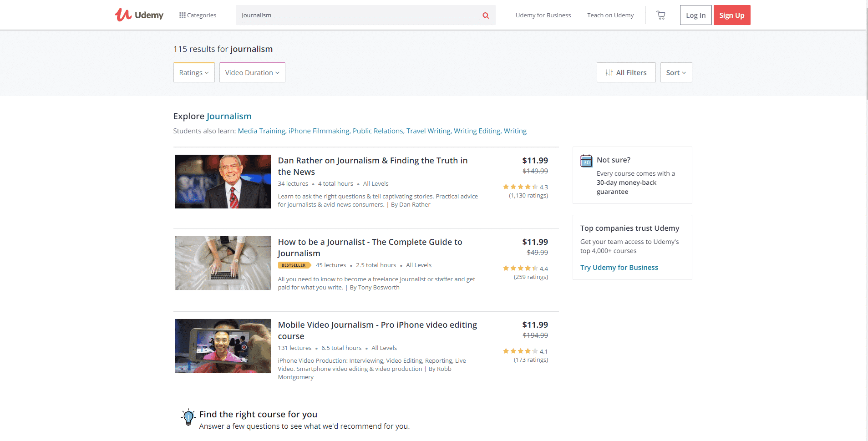Click the calendar money-back guarantee icon
Image resolution: width=868 pixels, height=441 pixels.
pyautogui.click(x=586, y=161)
